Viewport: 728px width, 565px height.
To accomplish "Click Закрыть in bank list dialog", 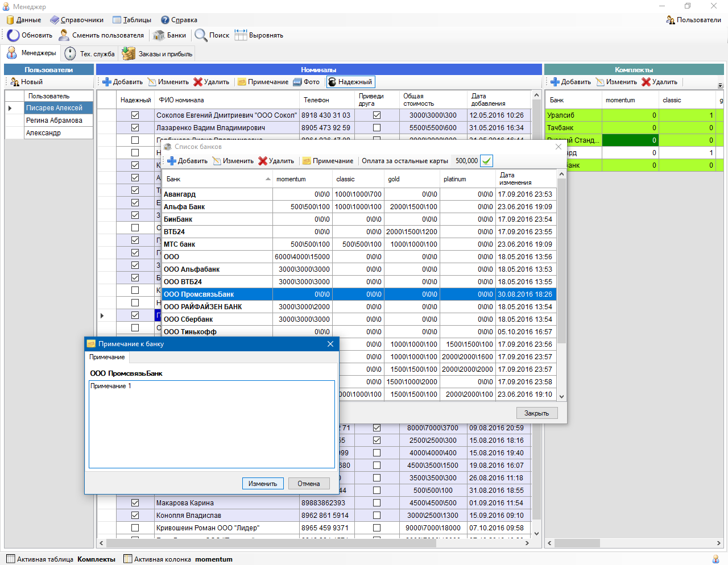I will tap(536, 413).
